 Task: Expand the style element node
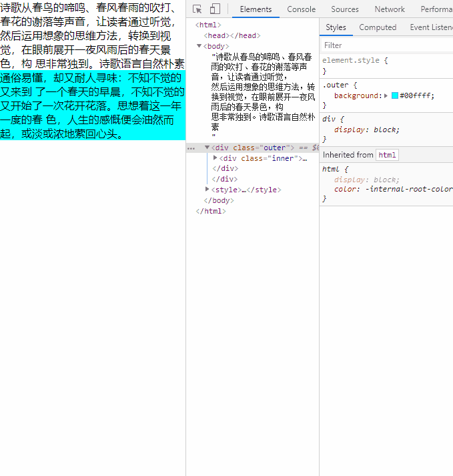(207, 189)
